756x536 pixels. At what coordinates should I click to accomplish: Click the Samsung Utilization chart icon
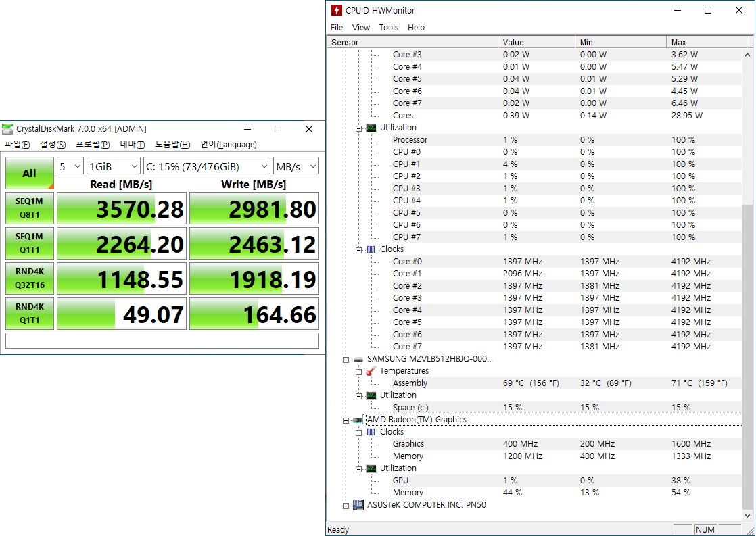point(371,395)
